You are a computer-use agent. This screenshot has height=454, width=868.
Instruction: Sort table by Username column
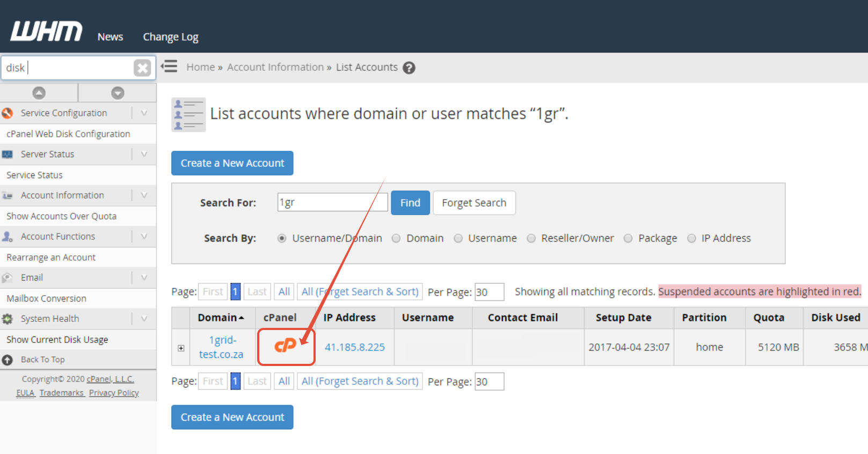click(x=428, y=318)
